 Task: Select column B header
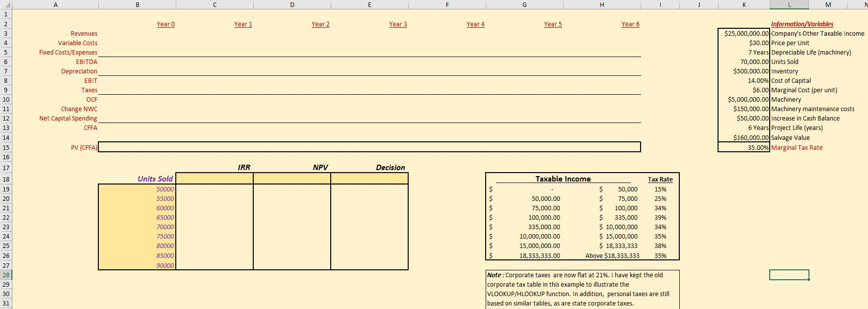coord(137,4)
